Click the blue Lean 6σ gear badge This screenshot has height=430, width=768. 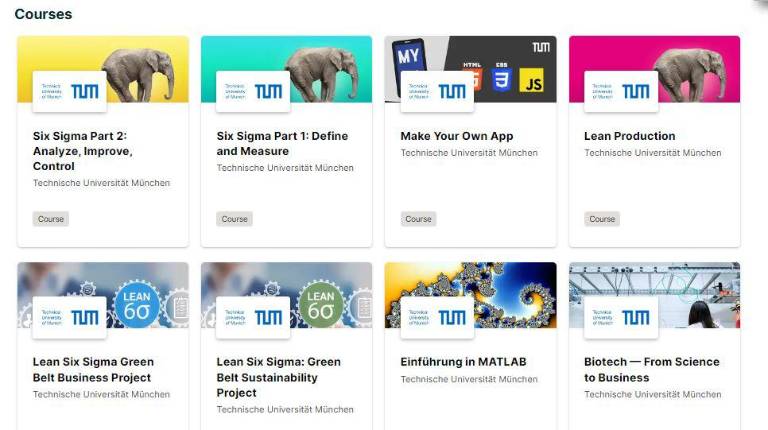[137, 305]
